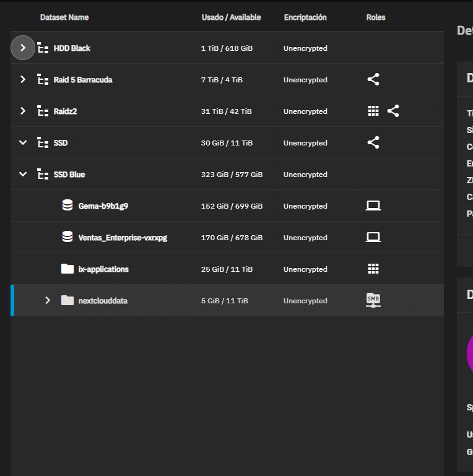473x476 pixels.
Task: Click the Raid 5 Barracuda tree icon
Action: pos(43,79)
